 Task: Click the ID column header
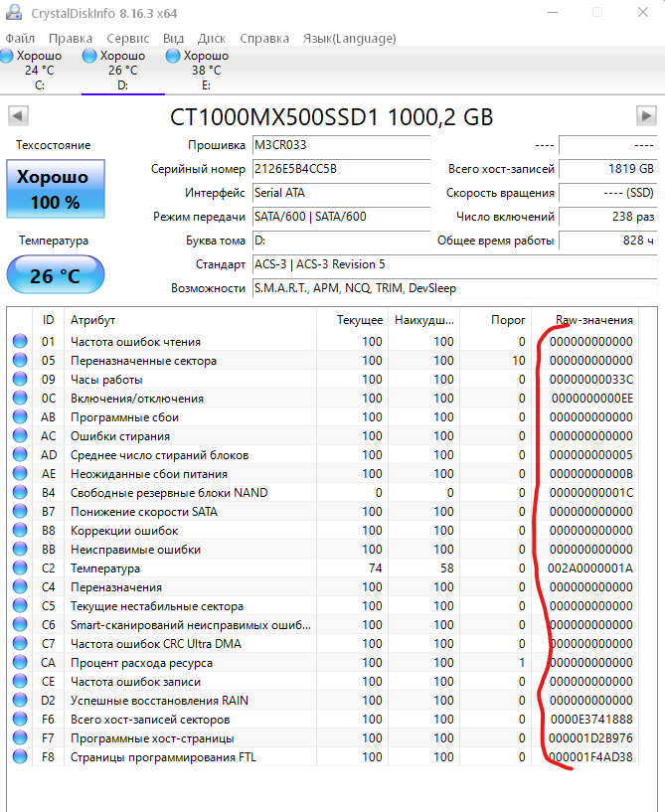tap(48, 320)
